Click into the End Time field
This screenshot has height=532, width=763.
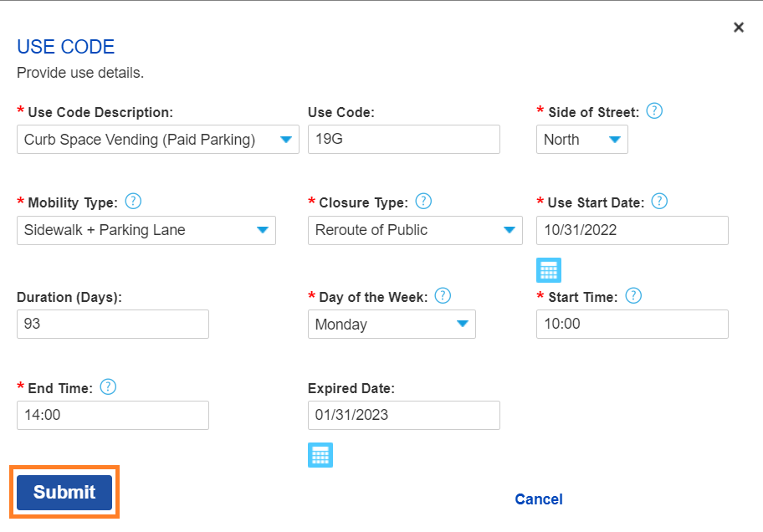(112, 415)
